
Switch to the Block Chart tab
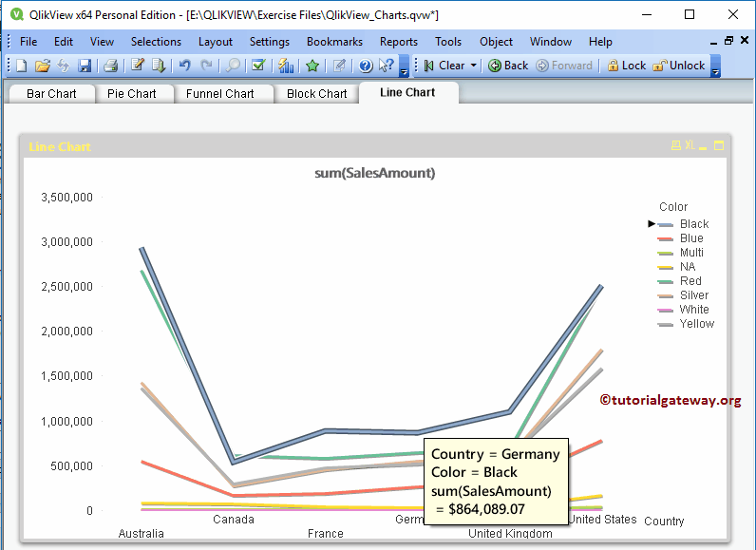(317, 93)
